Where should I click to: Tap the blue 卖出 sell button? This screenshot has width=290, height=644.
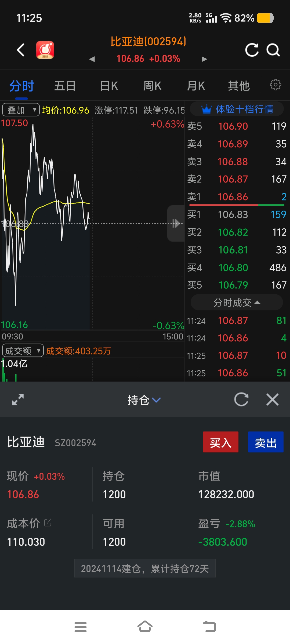point(266,442)
